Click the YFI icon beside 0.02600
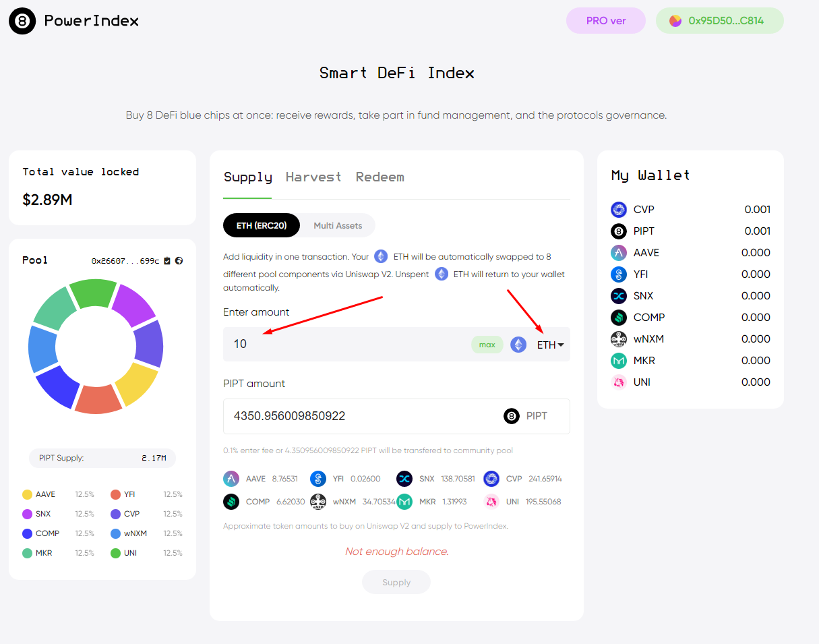Image resolution: width=819 pixels, height=644 pixels. (x=318, y=479)
